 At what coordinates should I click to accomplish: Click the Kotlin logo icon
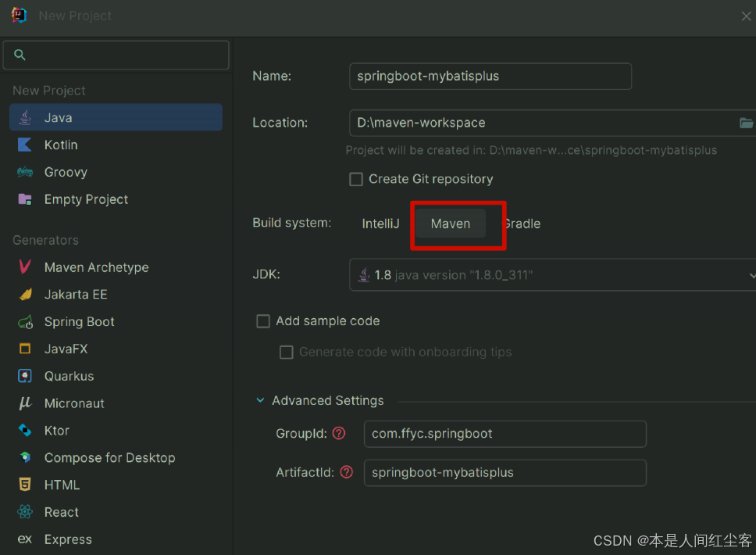24,145
